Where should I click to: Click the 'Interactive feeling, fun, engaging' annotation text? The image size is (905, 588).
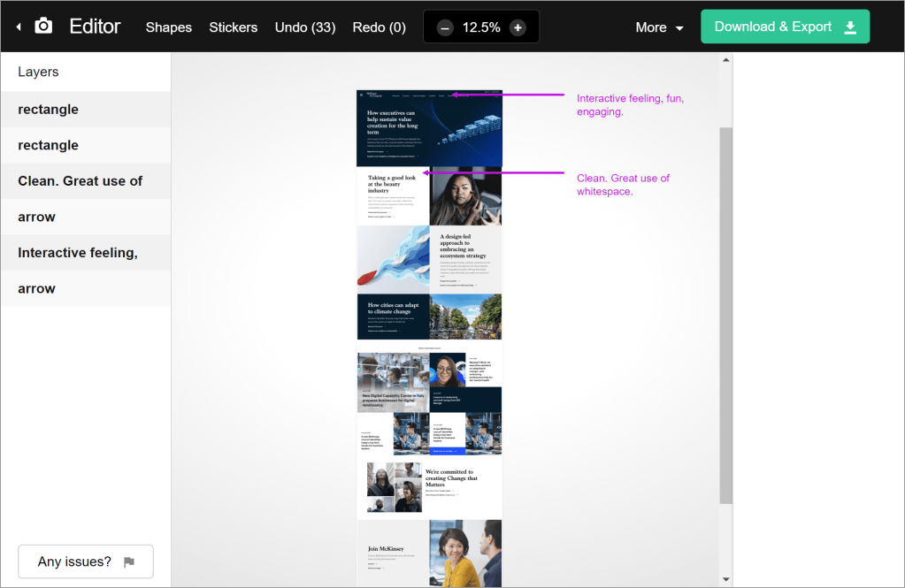coord(630,105)
